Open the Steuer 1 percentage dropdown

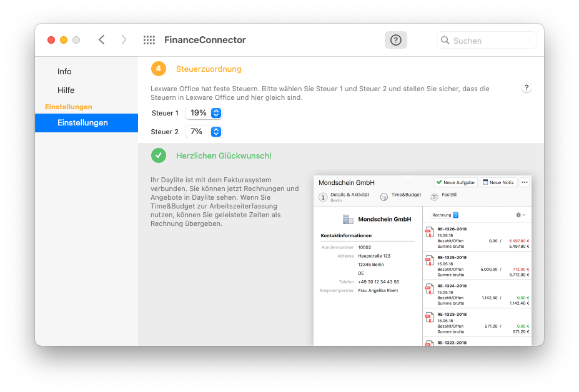[204, 113]
